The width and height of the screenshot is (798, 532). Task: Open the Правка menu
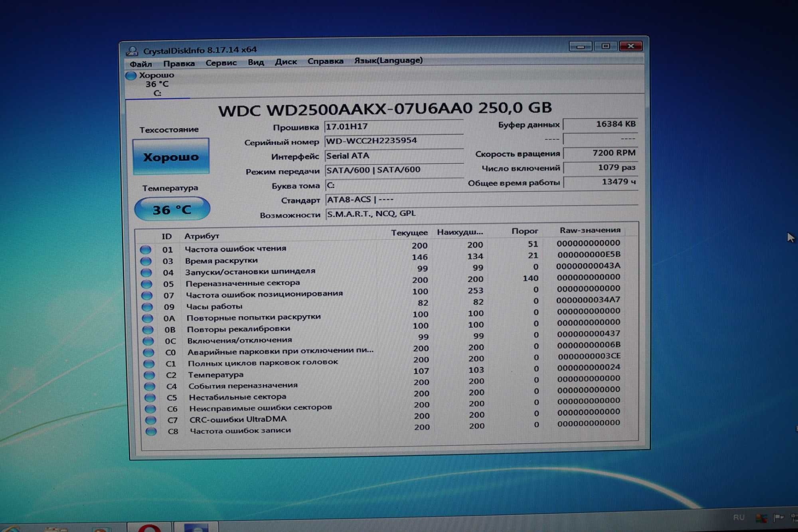(x=179, y=63)
